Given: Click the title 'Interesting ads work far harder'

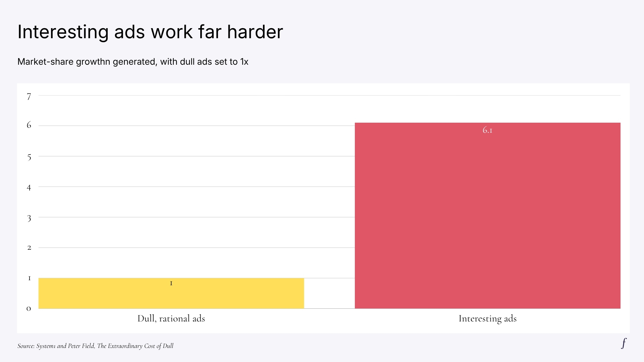Looking at the screenshot, I should 150,32.
